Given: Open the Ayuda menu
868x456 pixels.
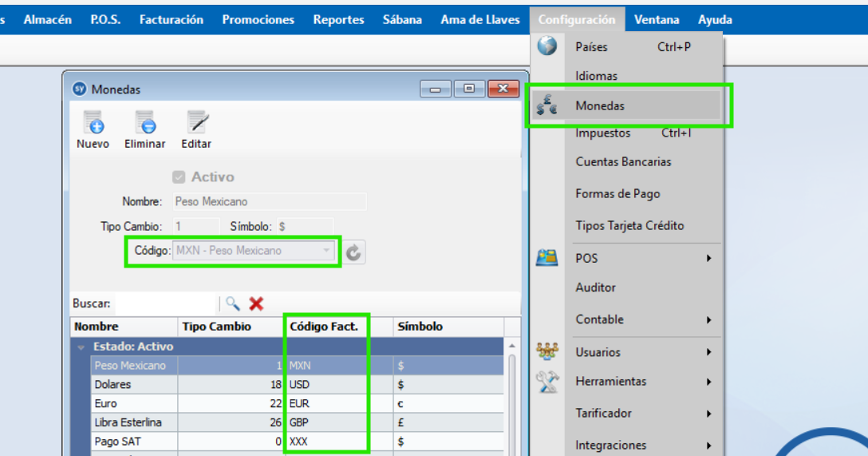Looking at the screenshot, I should [x=715, y=19].
